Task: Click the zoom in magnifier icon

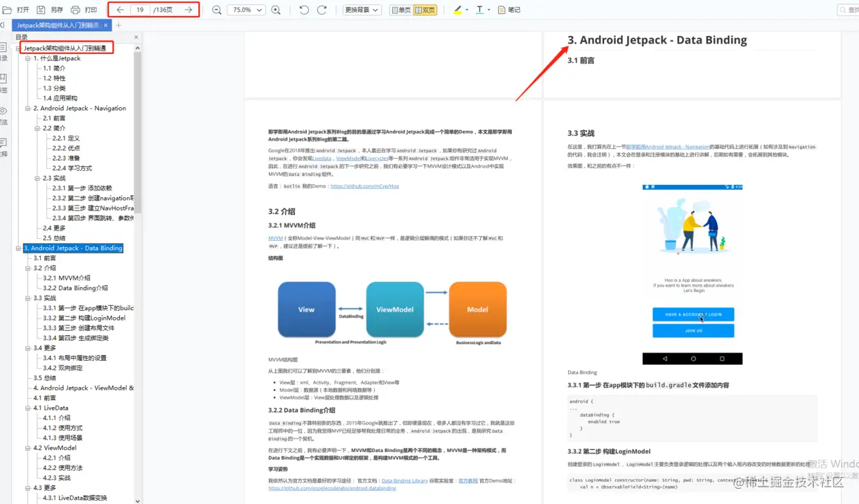Action: (276, 10)
